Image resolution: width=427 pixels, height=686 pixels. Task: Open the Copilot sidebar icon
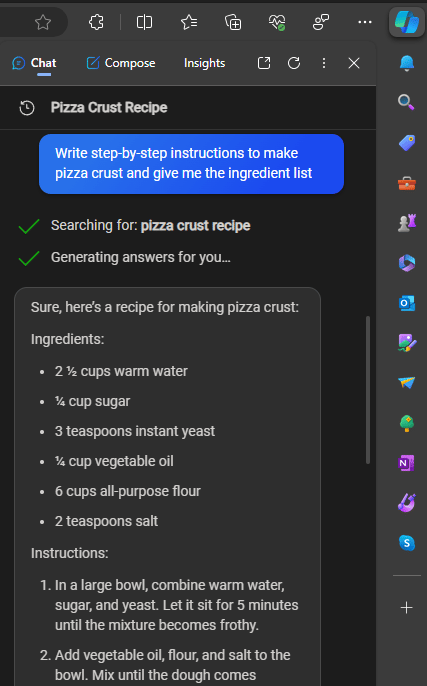(407, 22)
